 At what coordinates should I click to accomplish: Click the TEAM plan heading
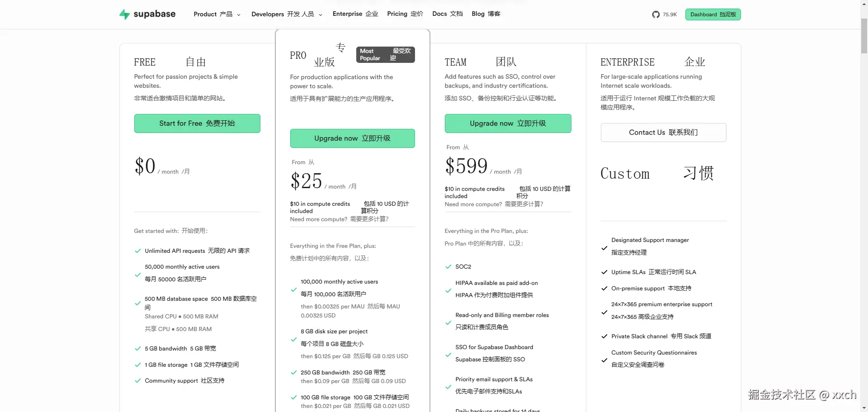[x=456, y=62]
